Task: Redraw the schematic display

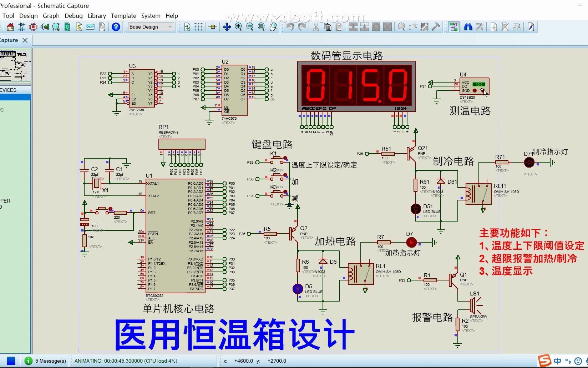Action: (x=187, y=27)
